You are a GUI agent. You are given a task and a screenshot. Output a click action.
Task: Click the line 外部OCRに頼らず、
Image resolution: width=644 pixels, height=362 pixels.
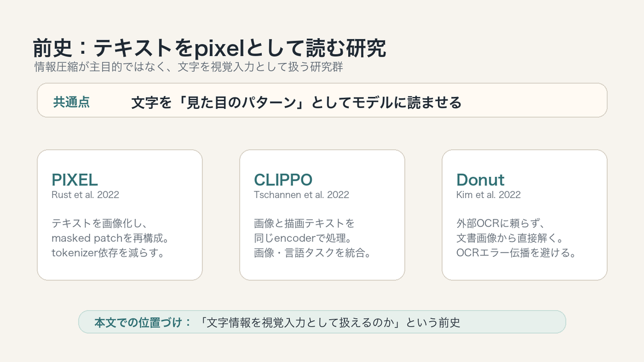coord(501,223)
